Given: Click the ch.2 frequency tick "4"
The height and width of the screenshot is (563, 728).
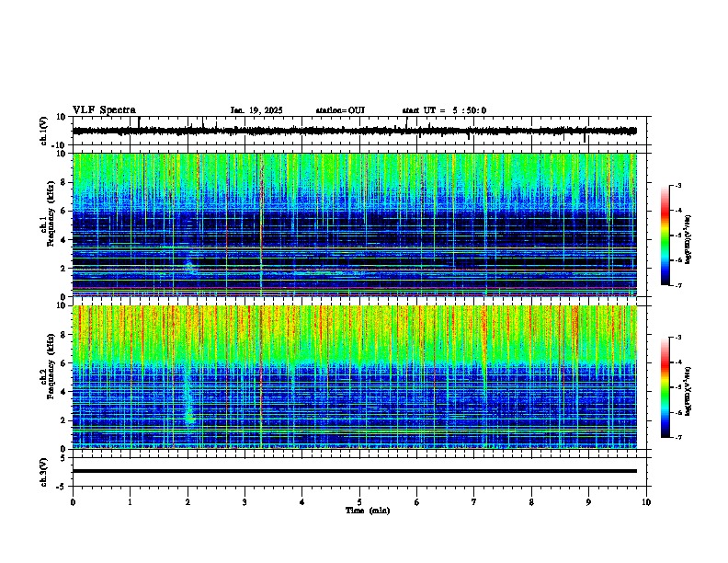Looking at the screenshot, I should coord(63,392).
